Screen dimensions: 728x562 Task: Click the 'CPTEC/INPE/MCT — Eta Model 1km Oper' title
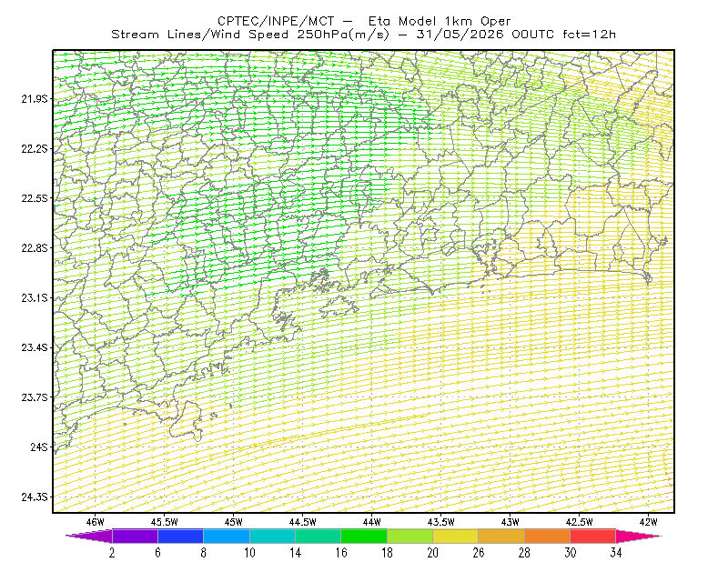(364, 21)
